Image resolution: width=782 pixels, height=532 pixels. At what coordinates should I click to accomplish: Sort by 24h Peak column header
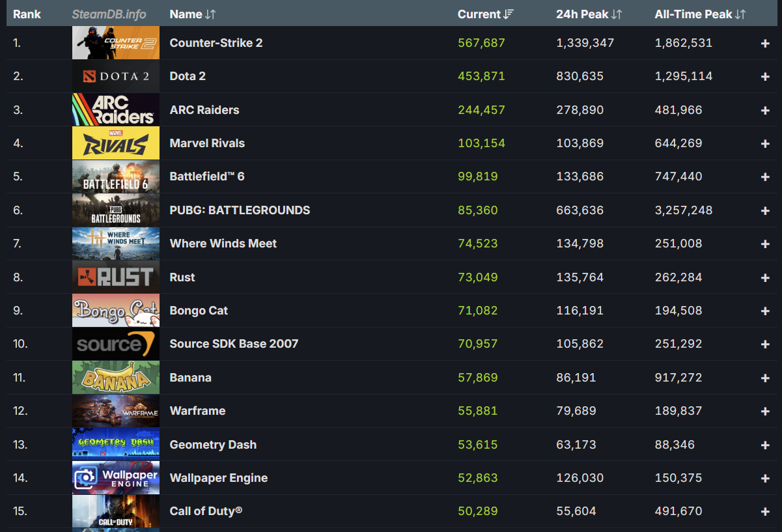[x=589, y=14]
